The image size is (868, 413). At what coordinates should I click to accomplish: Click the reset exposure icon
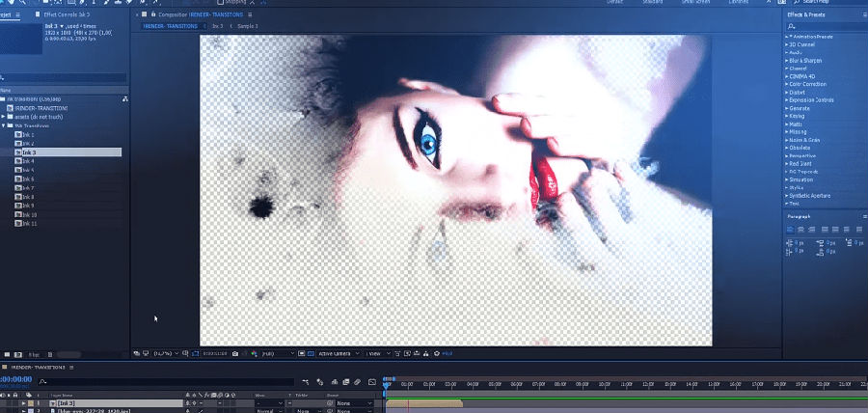click(437, 353)
